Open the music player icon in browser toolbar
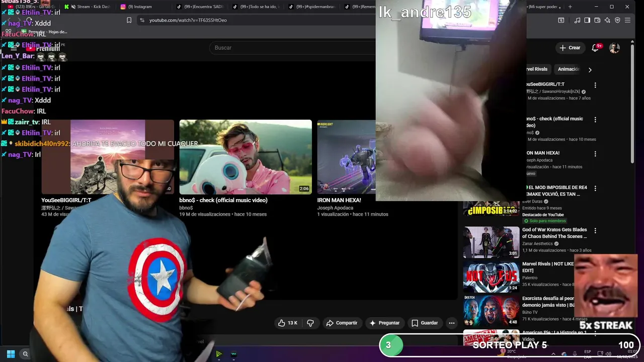The height and width of the screenshot is (362, 644). click(577, 20)
